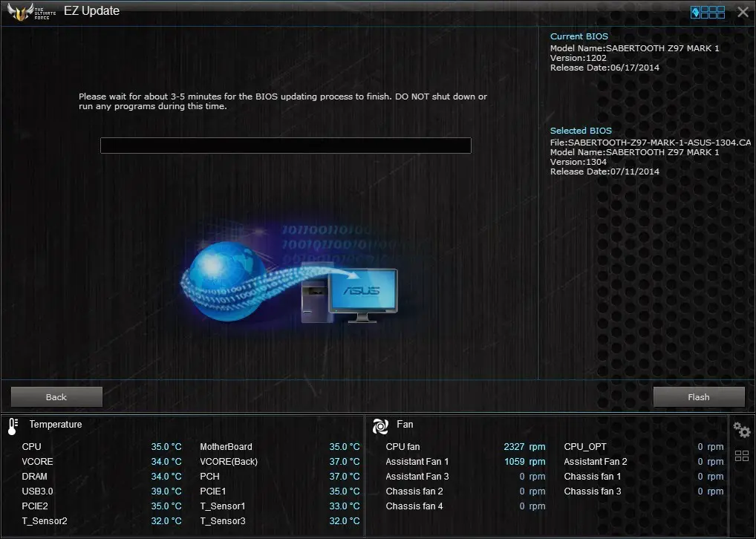Click the BIOS update progress bar
Screen dimensions: 756x539
[285, 145]
